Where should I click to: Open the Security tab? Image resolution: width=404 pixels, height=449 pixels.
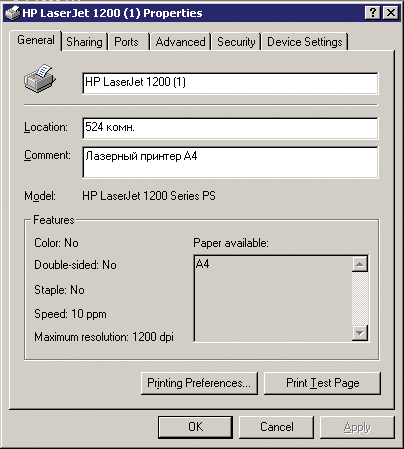(x=236, y=42)
